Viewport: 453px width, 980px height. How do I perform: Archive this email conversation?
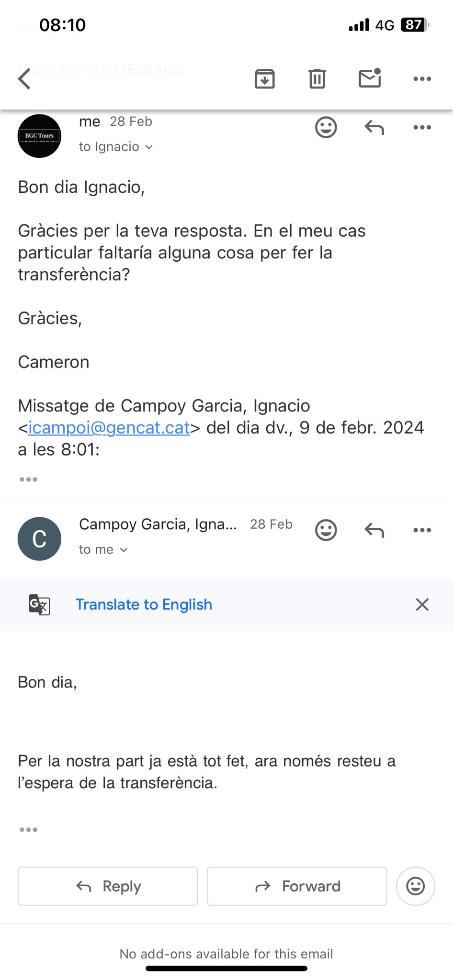(264, 79)
